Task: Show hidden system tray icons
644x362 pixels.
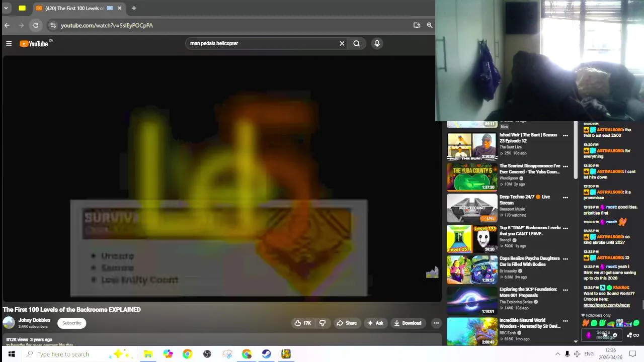Action: coord(557,354)
